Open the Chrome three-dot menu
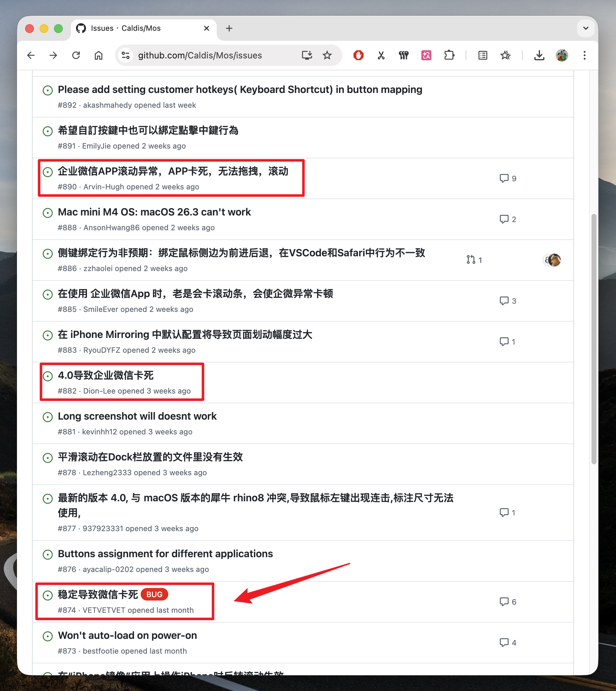 584,55
